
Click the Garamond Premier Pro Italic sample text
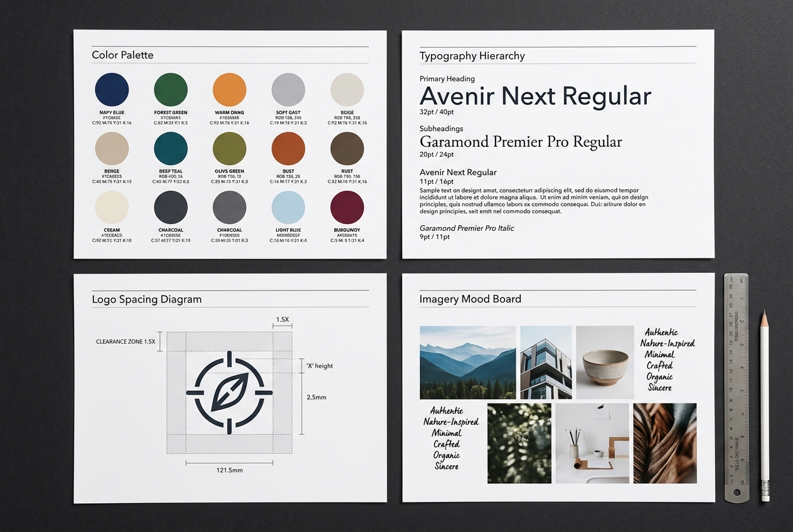click(466, 228)
